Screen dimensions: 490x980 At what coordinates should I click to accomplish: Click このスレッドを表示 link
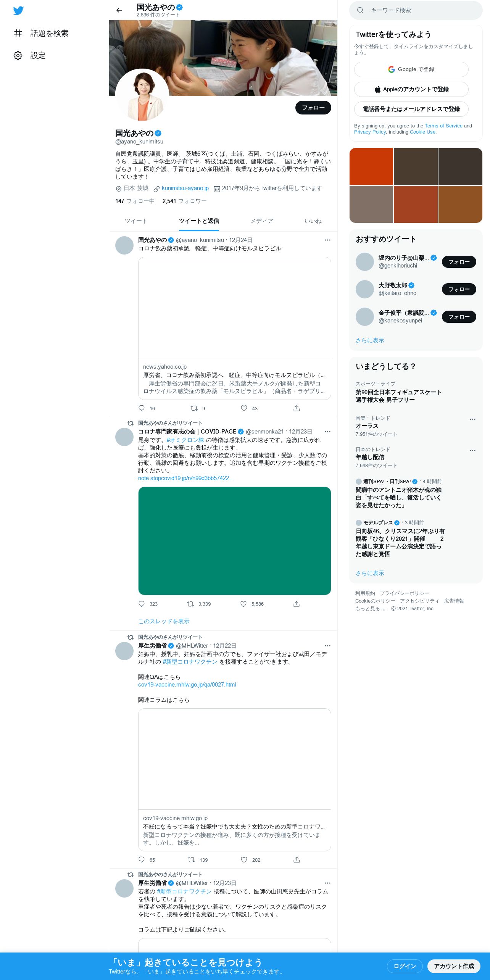coord(164,621)
